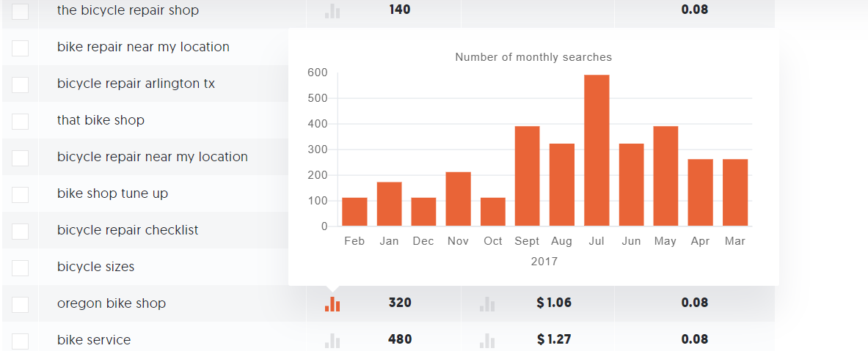This screenshot has width=868, height=351.
Task: Click keyword "bike repair near my location"
Action: click(143, 47)
